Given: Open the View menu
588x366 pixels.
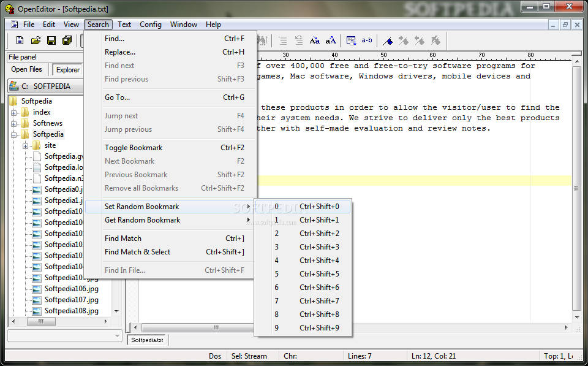Looking at the screenshot, I should point(71,25).
